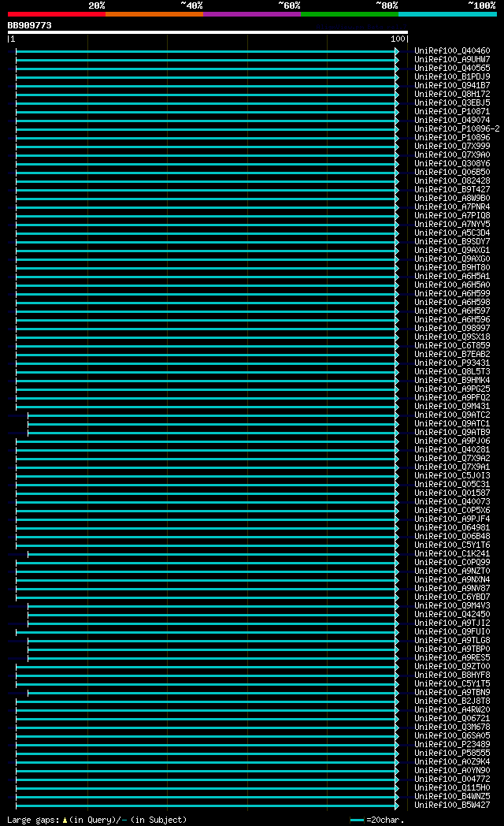Screen dimensions: 504x826
Task: Click hit UniRef100_Q9AXG0
Action: [452, 259]
